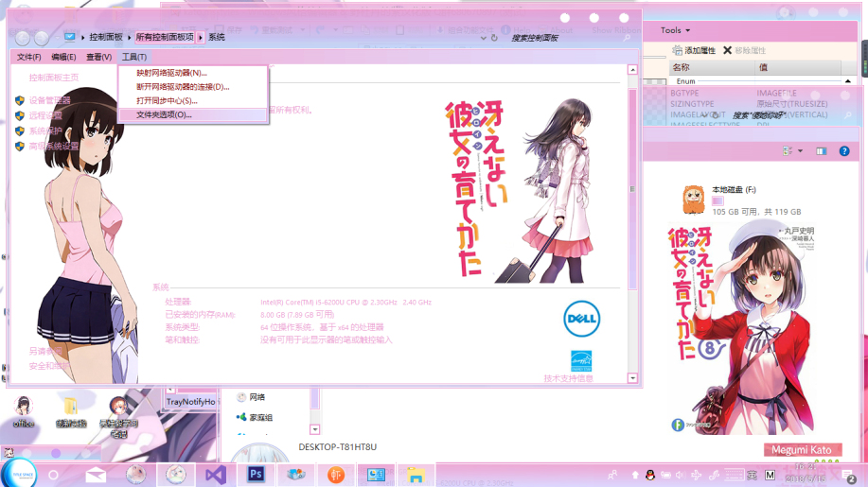Click the magnifier icon in the Control Panel search
Viewport: 868px width, 487px height.
626,38
